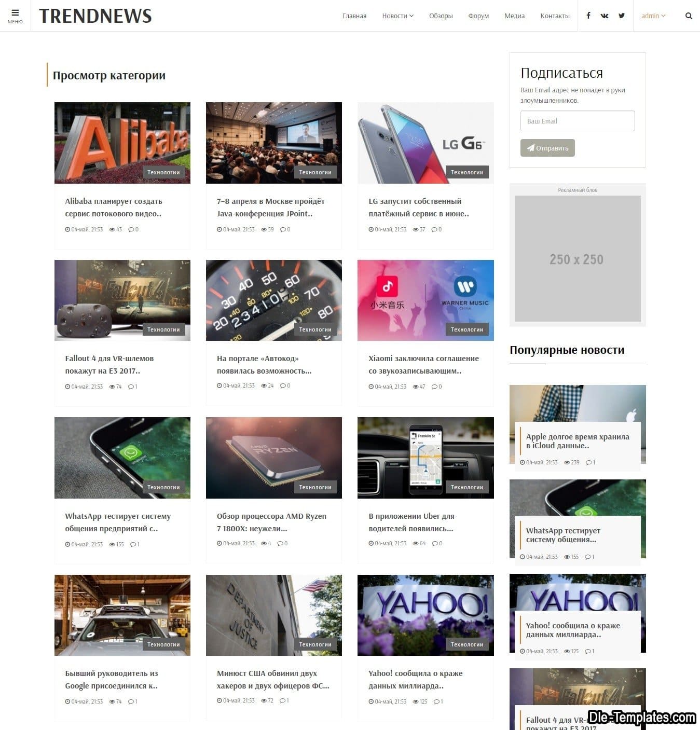This screenshot has width=700, height=730.
Task: Click comments icon on Fallout 4 article
Action: click(130, 387)
